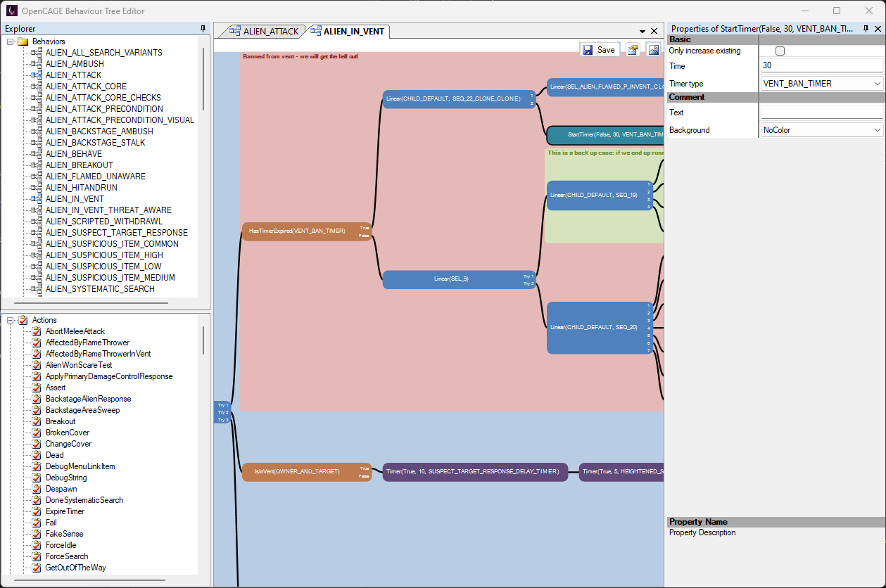Select the Linear(CHILD_DEFAULT, SEQ_20) node
The height and width of the screenshot is (588, 886).
(x=601, y=328)
